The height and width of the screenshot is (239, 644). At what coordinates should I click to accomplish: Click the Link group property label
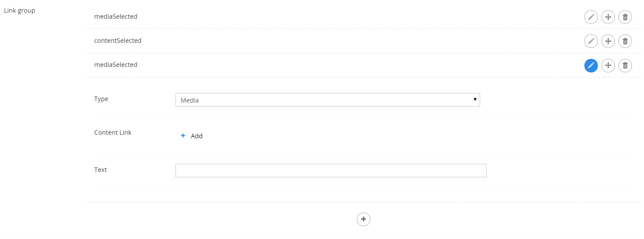(x=20, y=11)
